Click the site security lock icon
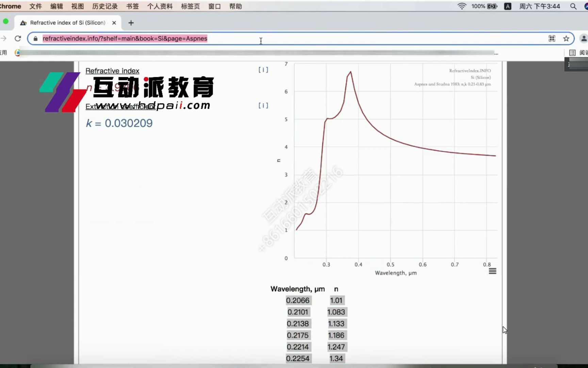This screenshot has height=368, width=588. [35, 39]
